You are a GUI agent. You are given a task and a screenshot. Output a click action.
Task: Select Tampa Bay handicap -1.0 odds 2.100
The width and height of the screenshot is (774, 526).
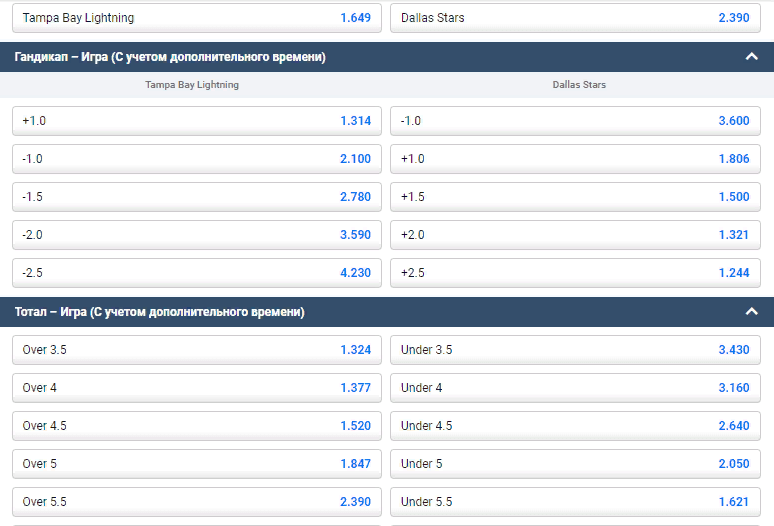coord(197,159)
